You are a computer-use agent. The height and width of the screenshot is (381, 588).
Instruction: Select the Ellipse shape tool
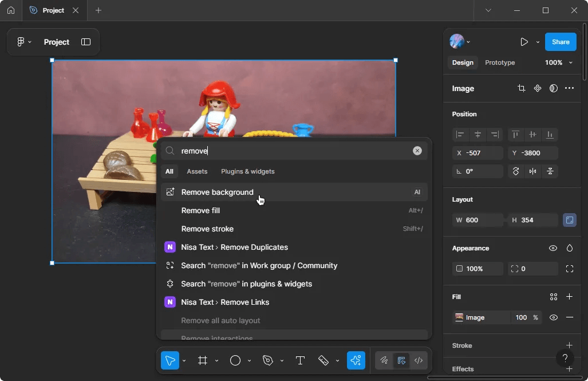[x=235, y=360]
